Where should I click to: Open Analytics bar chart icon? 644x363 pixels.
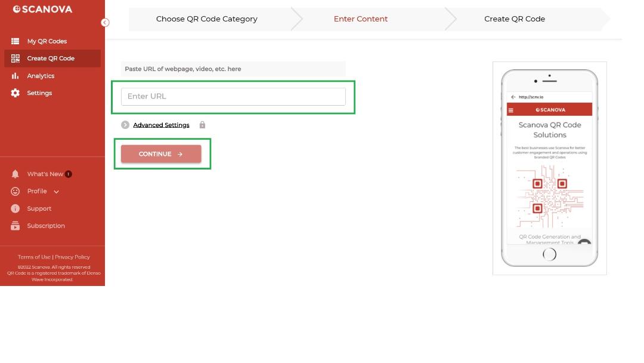(15, 76)
